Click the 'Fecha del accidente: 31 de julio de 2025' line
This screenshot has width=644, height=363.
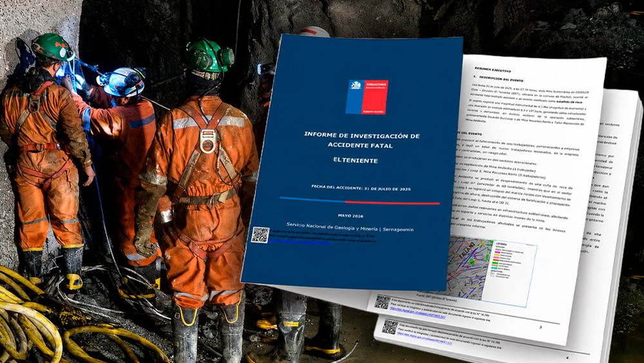361,188
